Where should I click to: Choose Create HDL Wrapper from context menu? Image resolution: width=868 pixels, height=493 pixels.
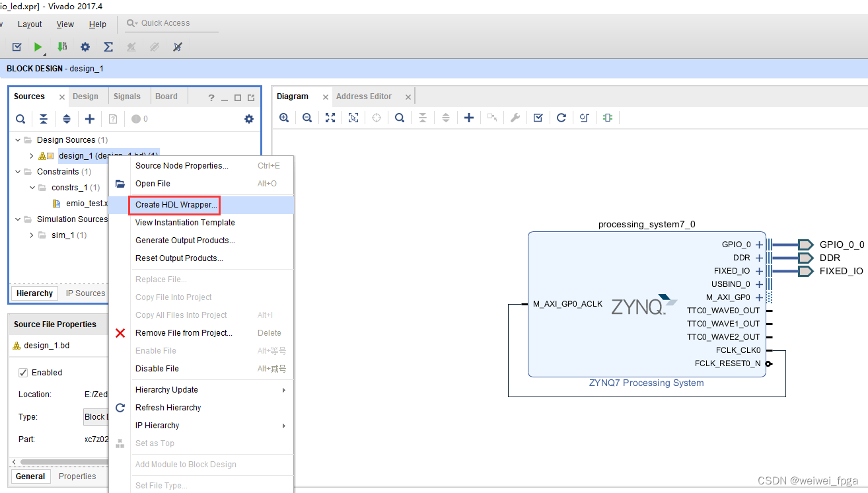[x=201, y=205]
